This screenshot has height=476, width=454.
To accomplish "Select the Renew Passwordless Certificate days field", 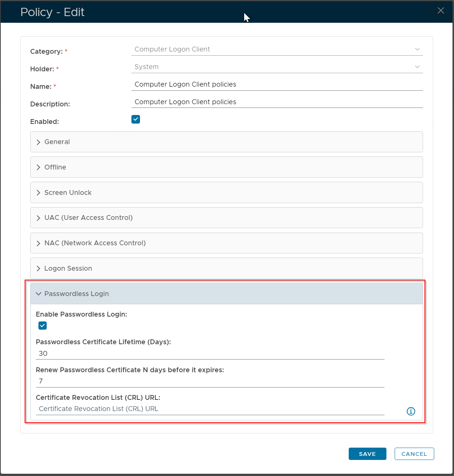I will (x=210, y=381).
